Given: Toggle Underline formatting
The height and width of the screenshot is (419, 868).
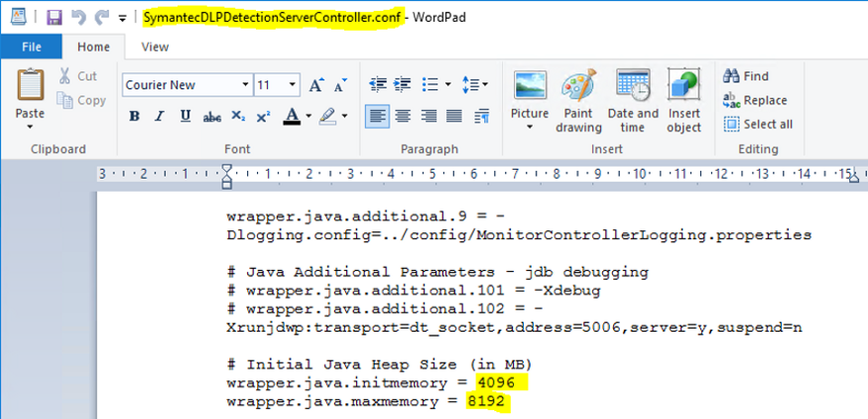Looking at the screenshot, I should click(185, 116).
